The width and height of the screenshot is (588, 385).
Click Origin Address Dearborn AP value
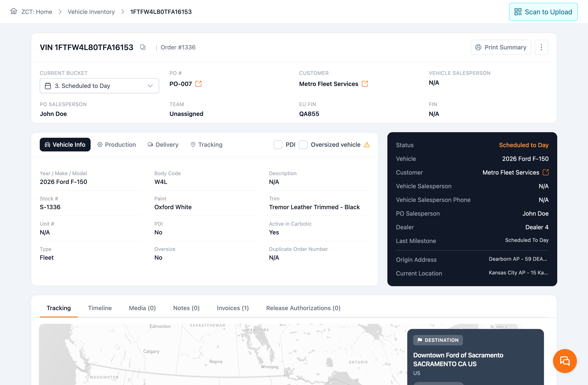tap(518, 259)
